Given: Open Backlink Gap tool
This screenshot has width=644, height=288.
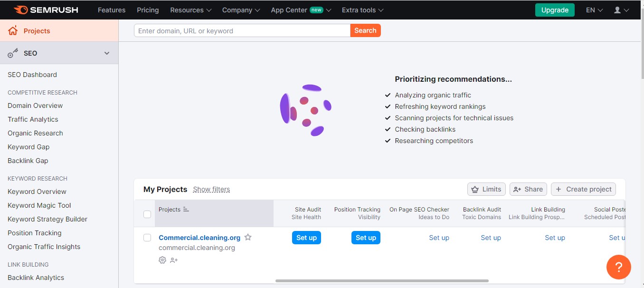Looking at the screenshot, I should coord(28,161).
